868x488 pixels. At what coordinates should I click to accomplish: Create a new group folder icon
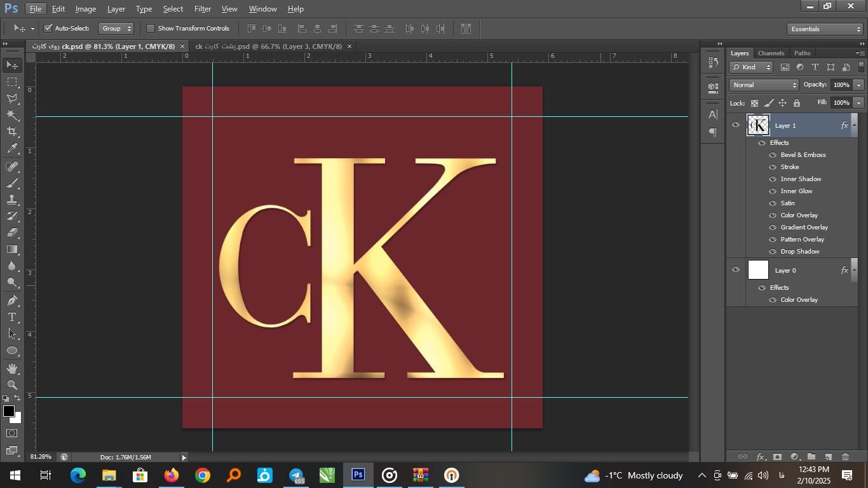tap(811, 457)
